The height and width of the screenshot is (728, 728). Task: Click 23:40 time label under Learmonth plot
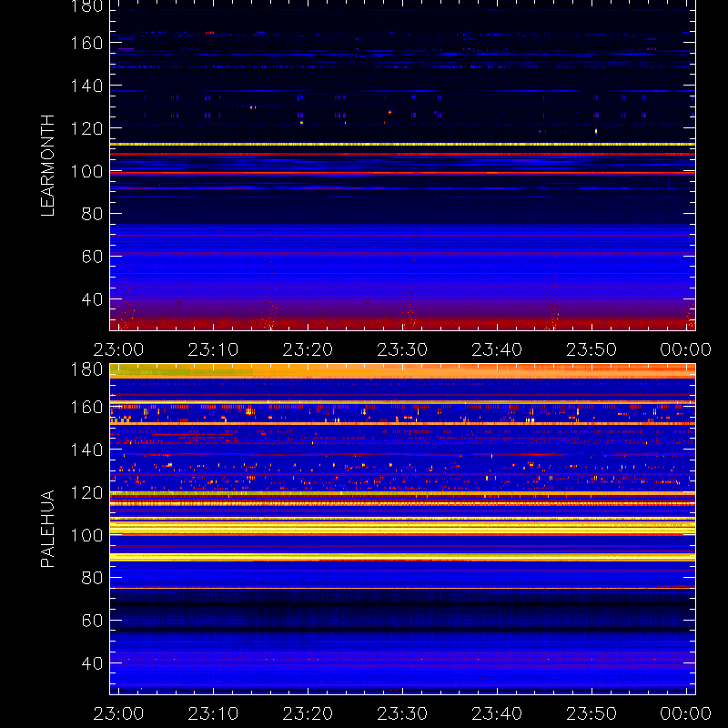[497, 349]
